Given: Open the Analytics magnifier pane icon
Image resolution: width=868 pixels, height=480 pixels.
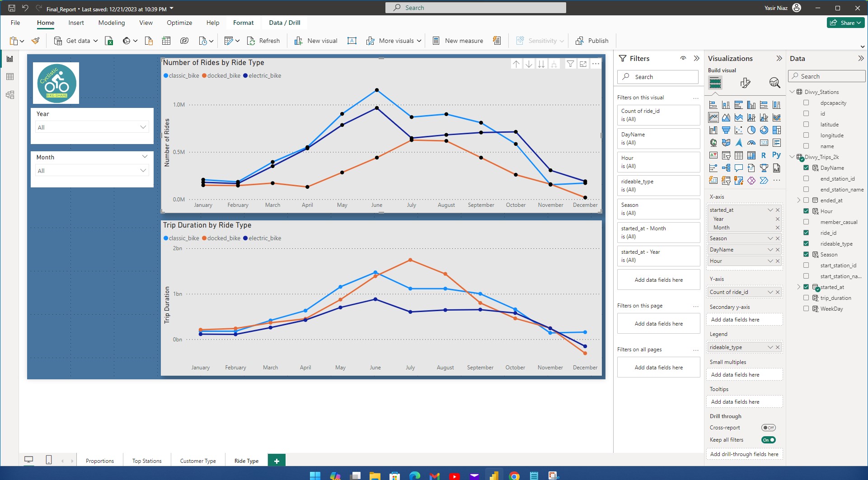Looking at the screenshot, I should point(774,83).
